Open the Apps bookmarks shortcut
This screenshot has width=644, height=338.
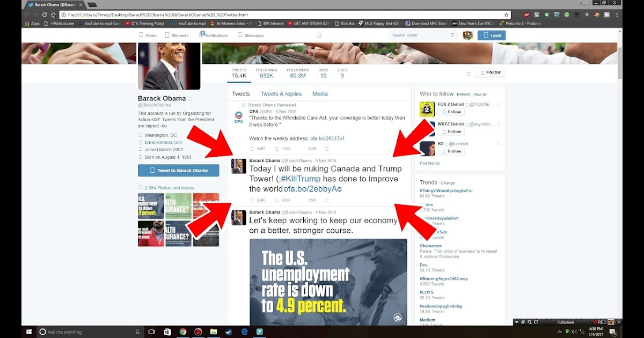pos(32,24)
